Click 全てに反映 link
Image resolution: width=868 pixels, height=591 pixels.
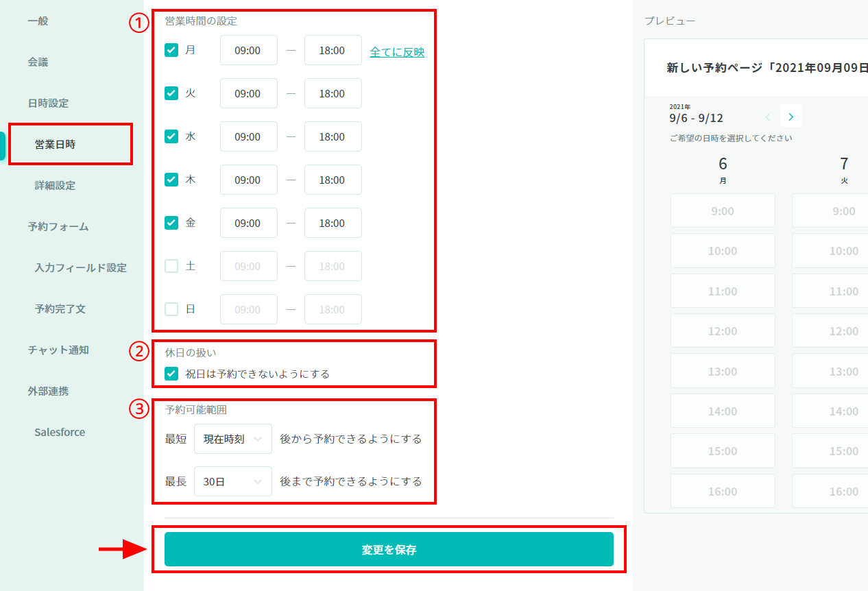[397, 52]
